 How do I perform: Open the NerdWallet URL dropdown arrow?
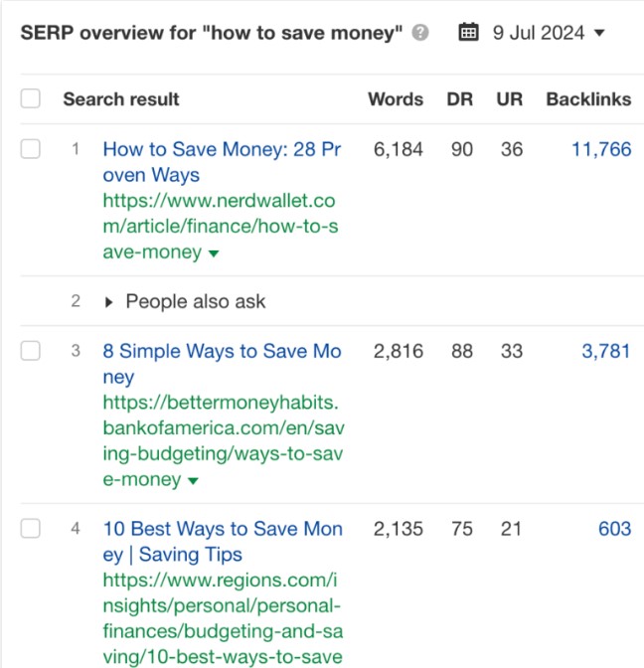[x=213, y=253]
